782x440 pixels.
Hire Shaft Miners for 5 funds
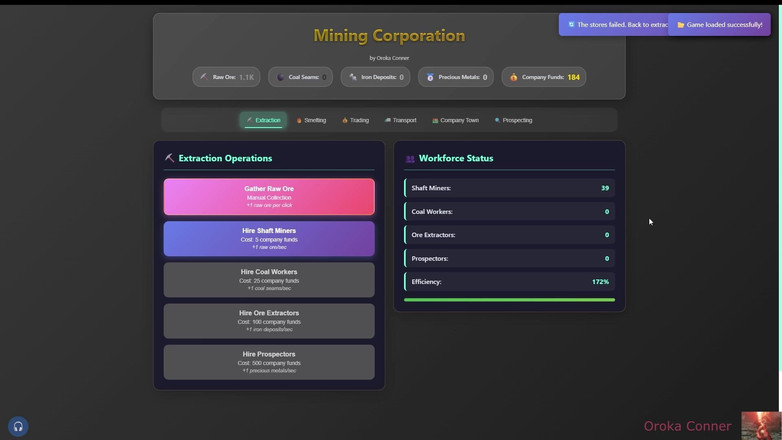tap(269, 239)
